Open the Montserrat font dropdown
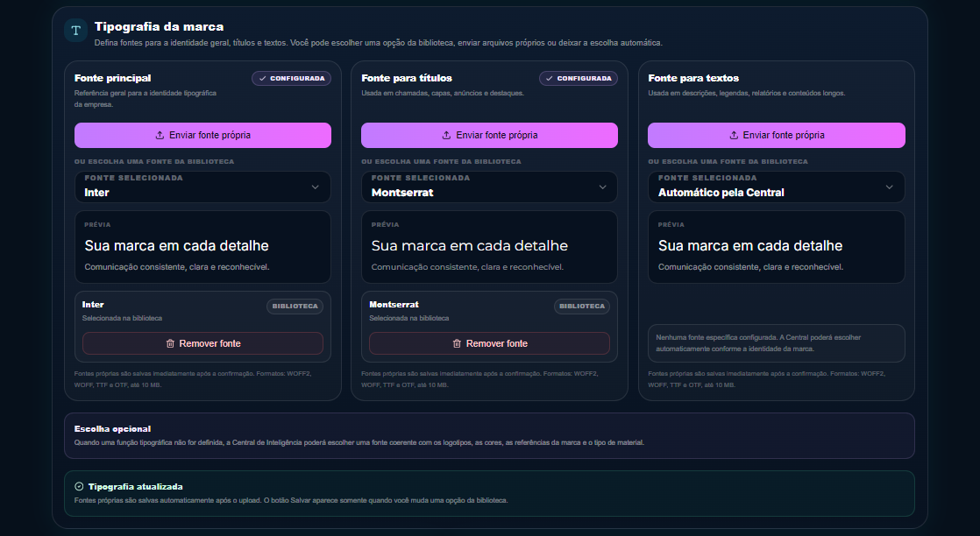This screenshot has height=536, width=980. tap(489, 187)
